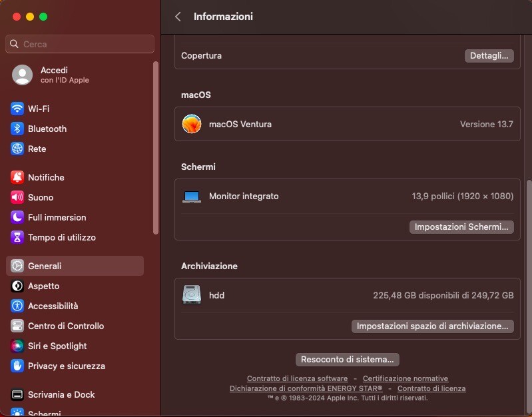The width and height of the screenshot is (532, 417).
Task: Open Privacy e sicurezza sidebar item
Action: click(75, 366)
